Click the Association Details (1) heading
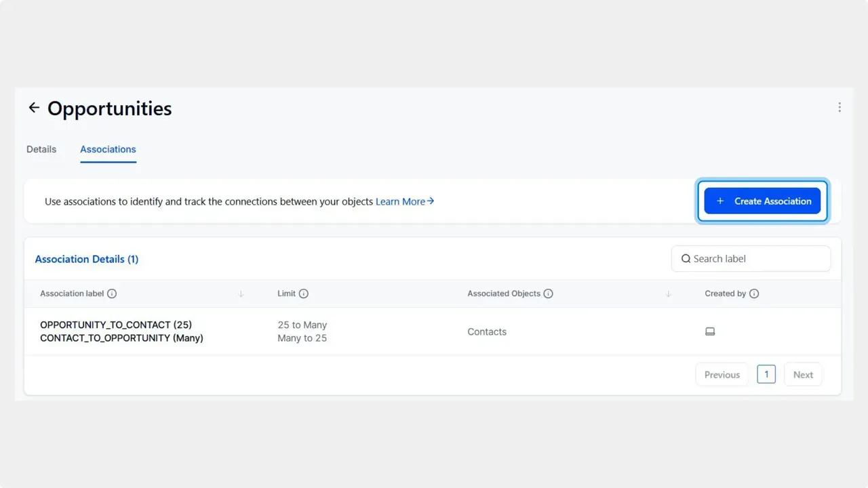The image size is (868, 488). pos(87,259)
